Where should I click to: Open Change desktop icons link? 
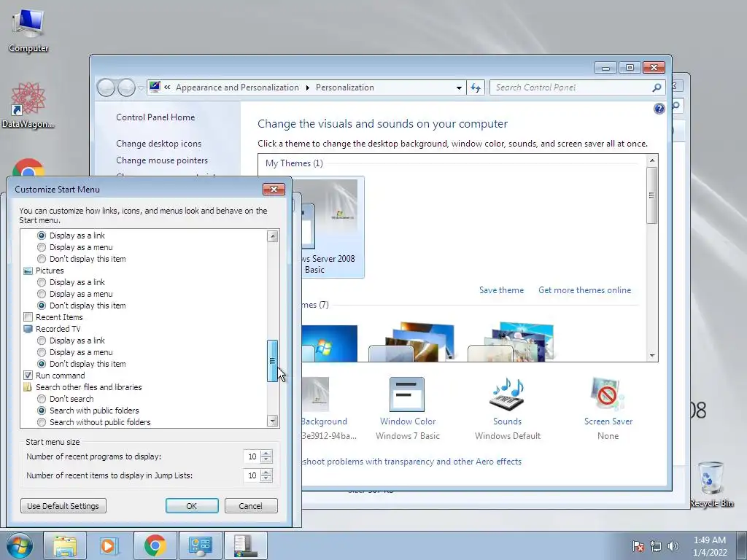pyautogui.click(x=158, y=144)
